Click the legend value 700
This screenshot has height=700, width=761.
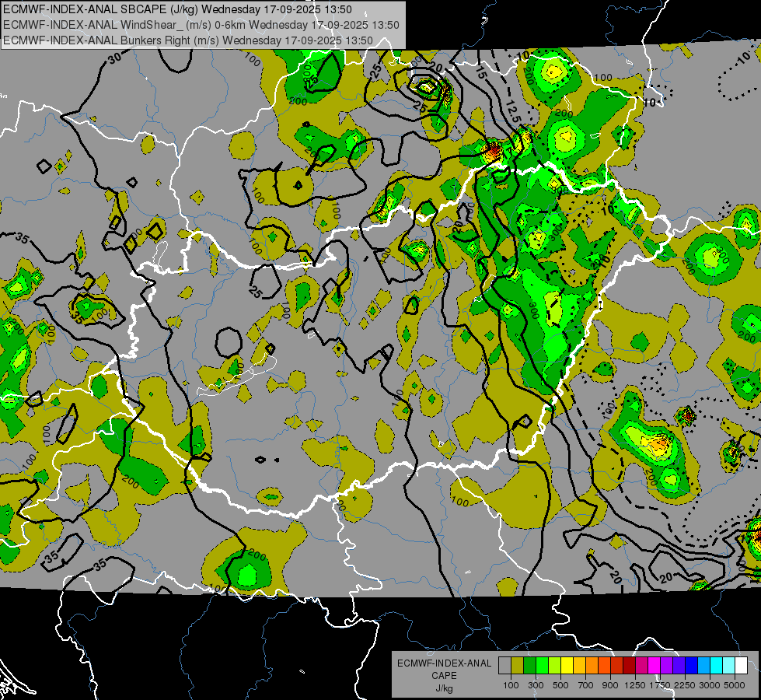pos(586,685)
